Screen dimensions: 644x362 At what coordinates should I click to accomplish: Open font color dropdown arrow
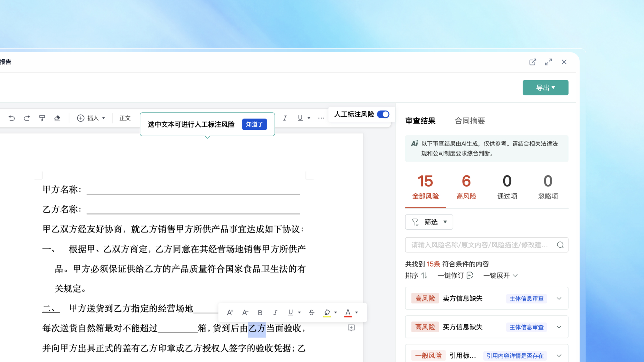pos(356,312)
